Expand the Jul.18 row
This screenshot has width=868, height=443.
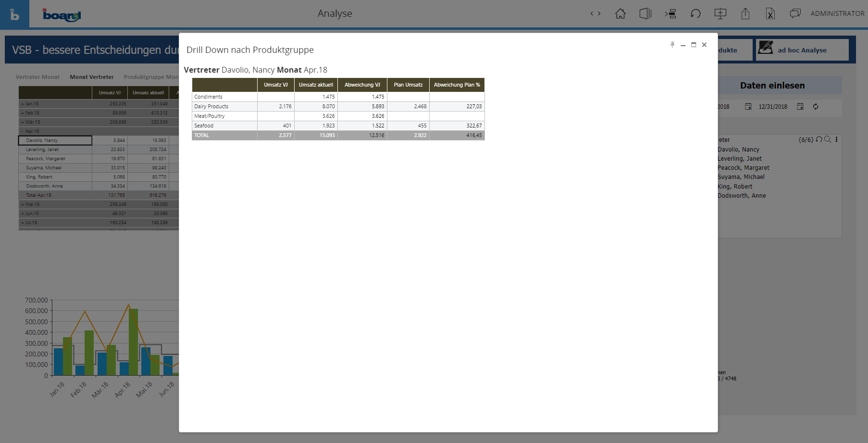[x=22, y=223]
